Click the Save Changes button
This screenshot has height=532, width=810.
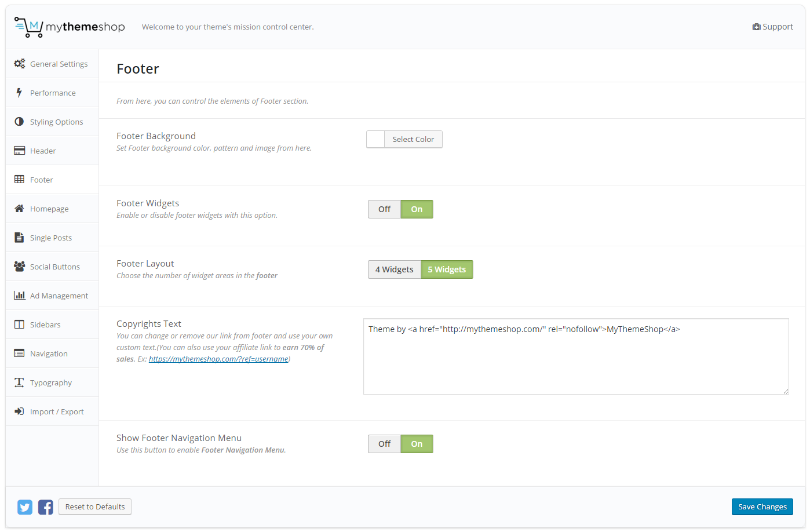[762, 507]
